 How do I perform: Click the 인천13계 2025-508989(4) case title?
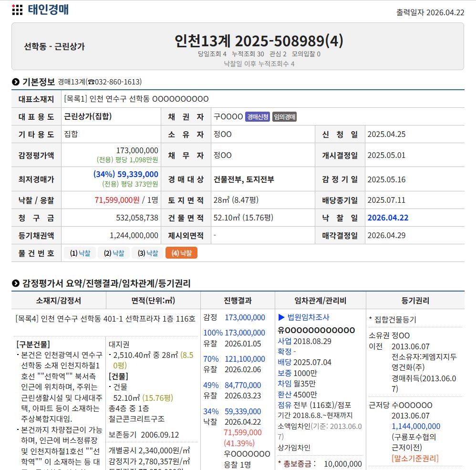259,41
